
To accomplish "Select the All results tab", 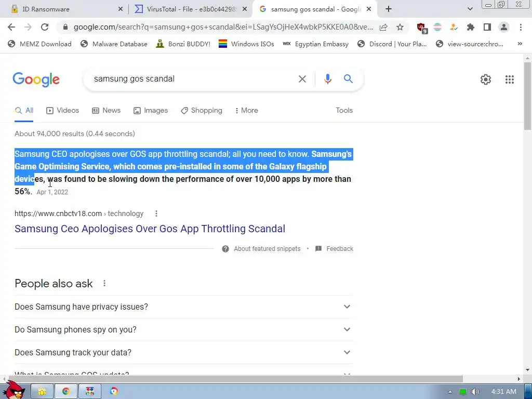I will click(24, 110).
